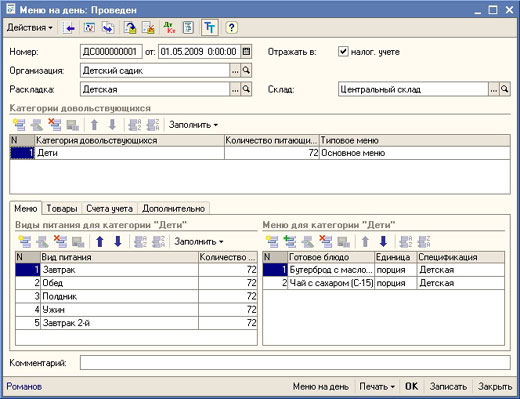Switch to the Товары tab
Viewport: 520px width, 399px height.
pos(62,209)
